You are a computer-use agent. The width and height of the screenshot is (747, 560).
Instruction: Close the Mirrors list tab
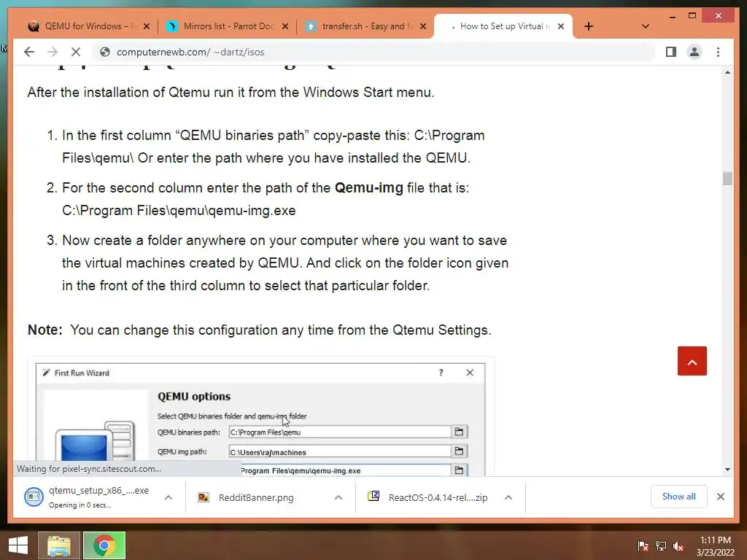(x=285, y=26)
